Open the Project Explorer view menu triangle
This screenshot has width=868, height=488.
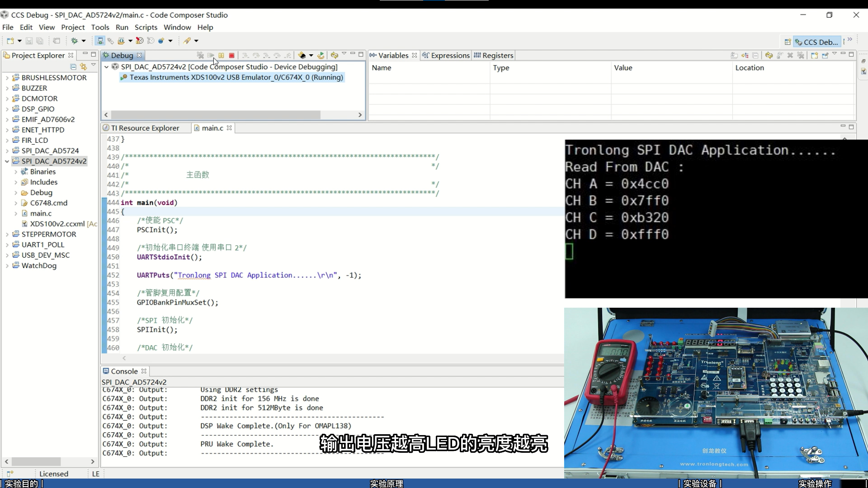(94, 65)
